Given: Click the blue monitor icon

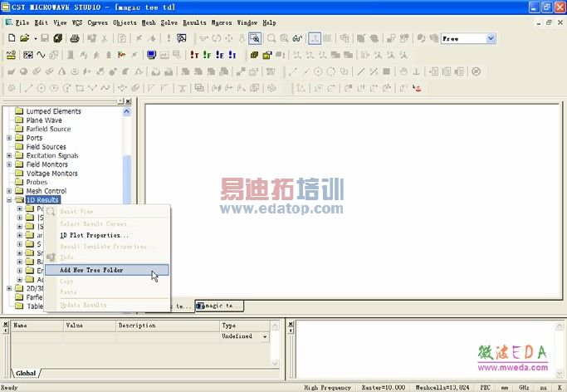Looking at the screenshot, I should click(x=151, y=55).
